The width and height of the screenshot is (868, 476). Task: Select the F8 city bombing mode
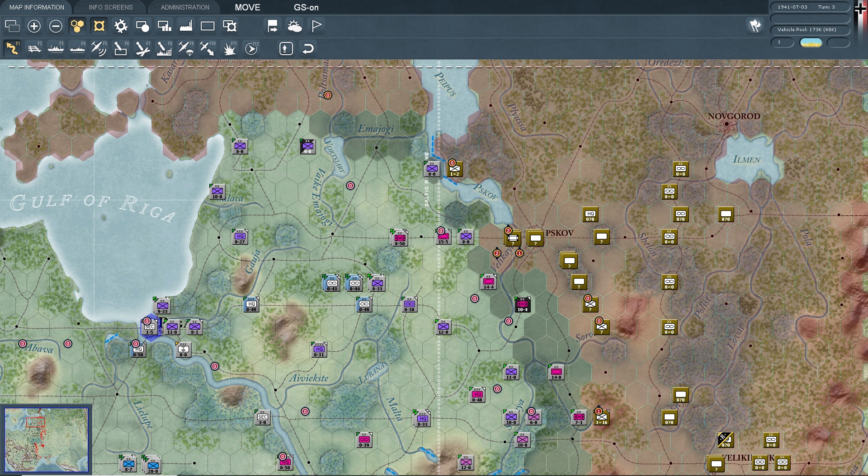point(164,48)
